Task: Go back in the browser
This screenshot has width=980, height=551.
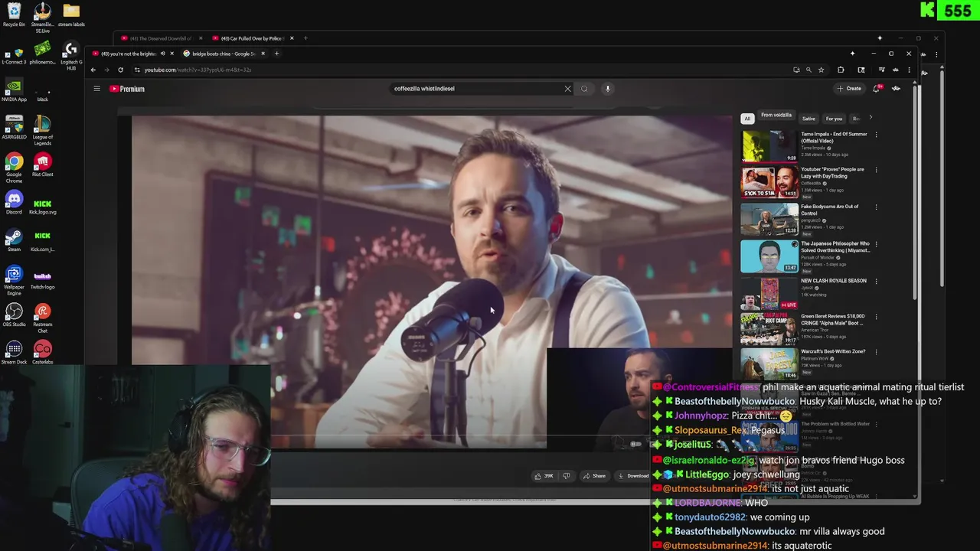Action: [x=93, y=70]
